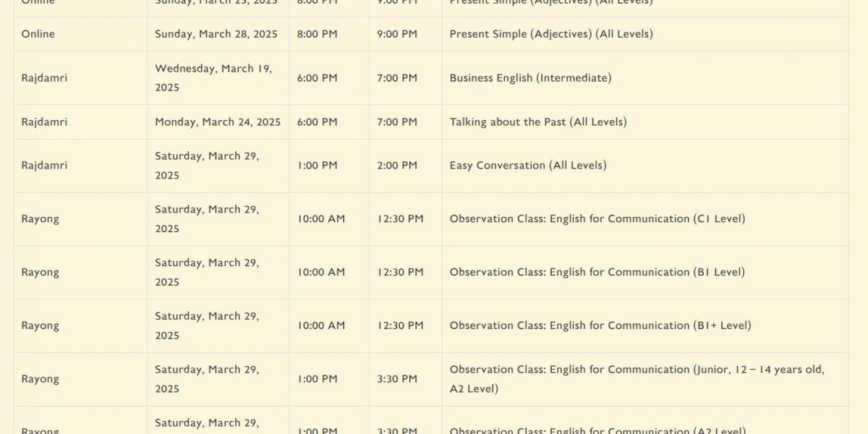
Task: Click Rayong location in B1+ Level row
Action: pos(41,326)
